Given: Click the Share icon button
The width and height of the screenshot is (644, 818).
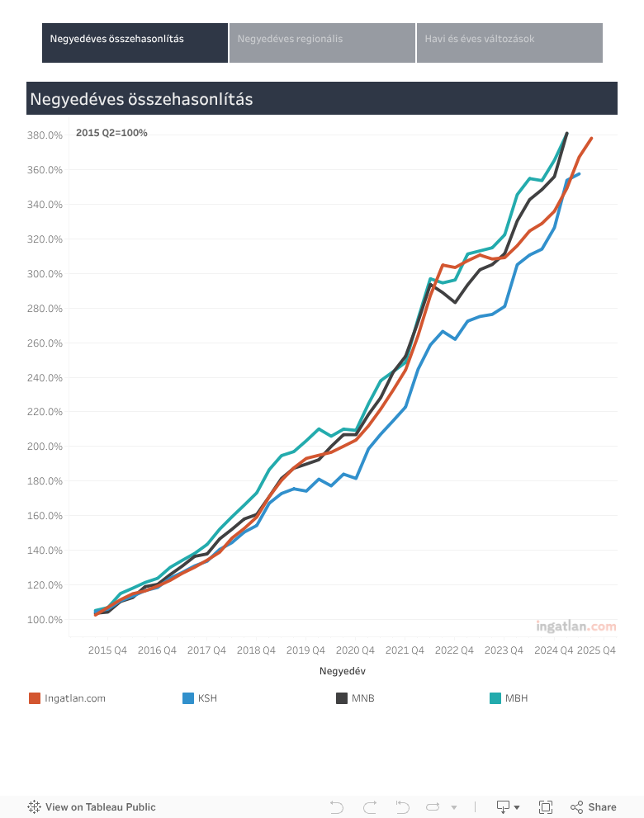Looking at the screenshot, I should 593,807.
